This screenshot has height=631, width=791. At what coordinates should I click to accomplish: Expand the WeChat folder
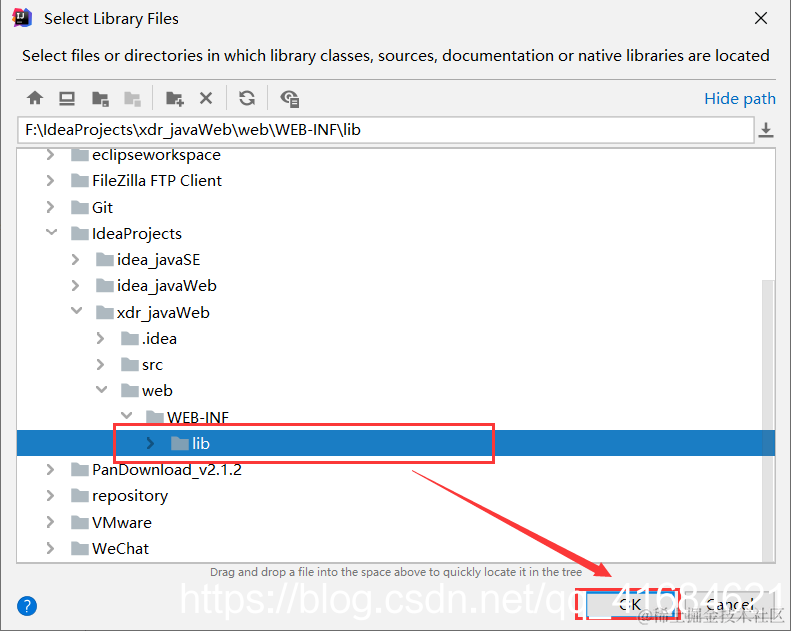tap(50, 548)
